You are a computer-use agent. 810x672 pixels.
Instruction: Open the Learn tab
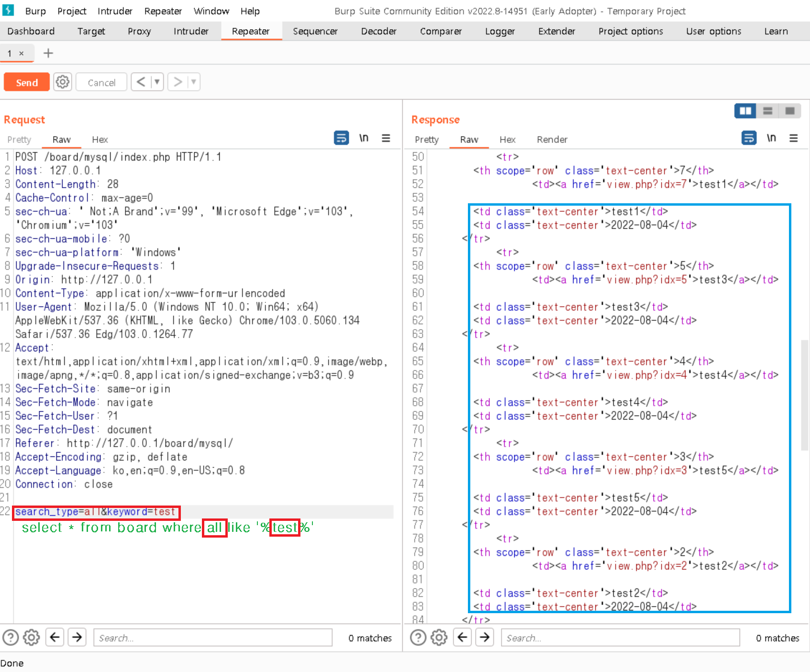pyautogui.click(x=776, y=31)
